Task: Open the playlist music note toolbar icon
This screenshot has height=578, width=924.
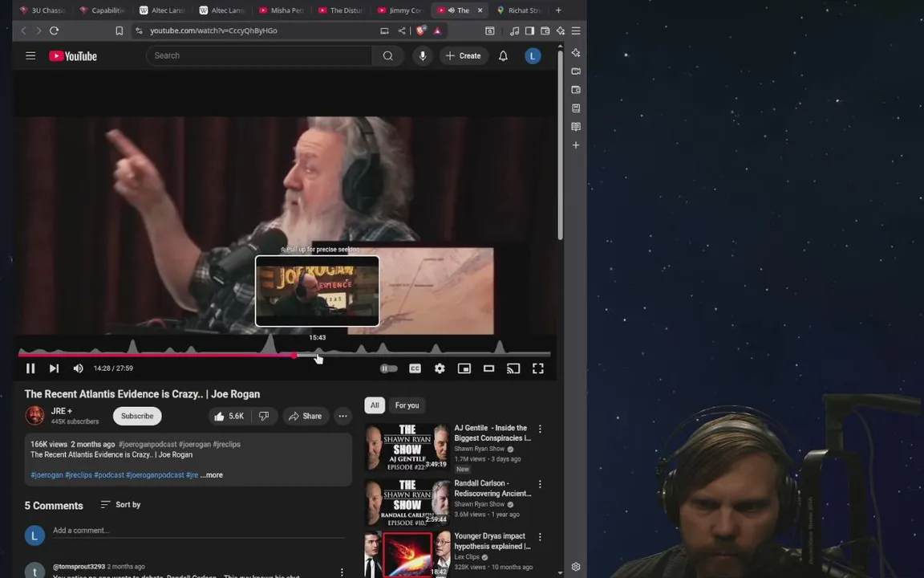Action: tap(514, 31)
